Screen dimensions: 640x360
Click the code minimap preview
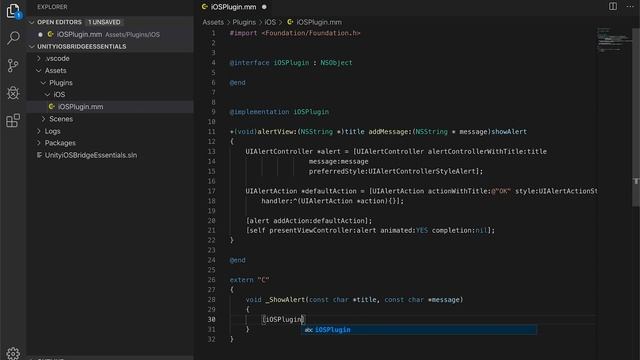pyautogui.click(x=613, y=40)
